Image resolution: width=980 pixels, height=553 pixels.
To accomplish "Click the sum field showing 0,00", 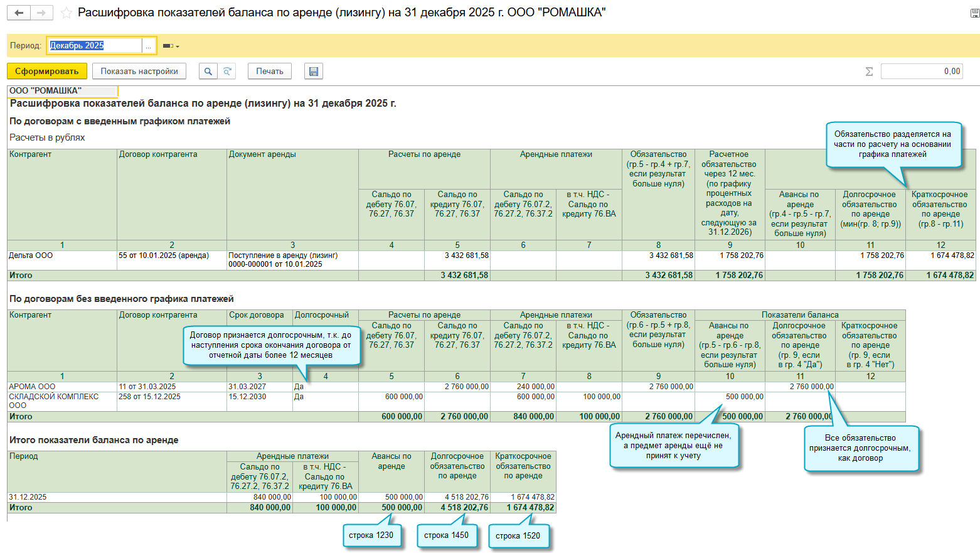I will [922, 72].
